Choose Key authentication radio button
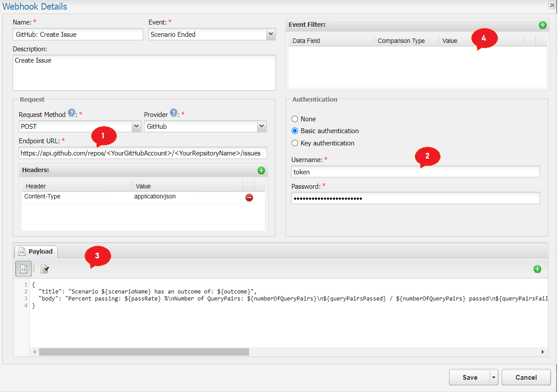This screenshot has width=558, height=392. click(295, 143)
